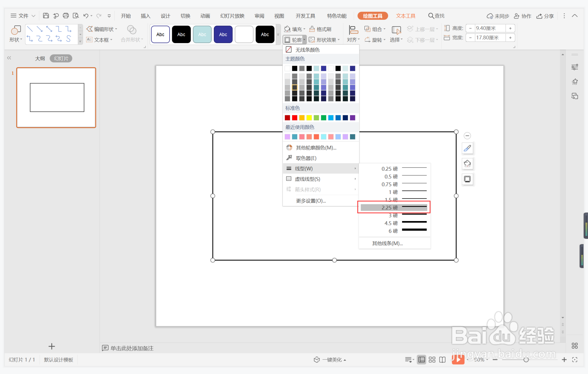Select the 0.25 磅 line weight
The height and width of the screenshot is (374, 588).
coord(394,169)
